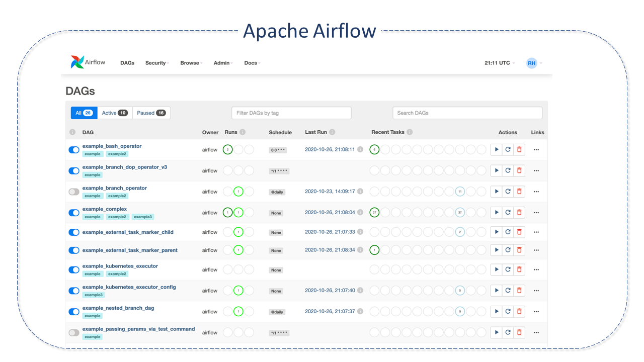
Task: Click the Search DAGs field
Action: pyautogui.click(x=467, y=113)
